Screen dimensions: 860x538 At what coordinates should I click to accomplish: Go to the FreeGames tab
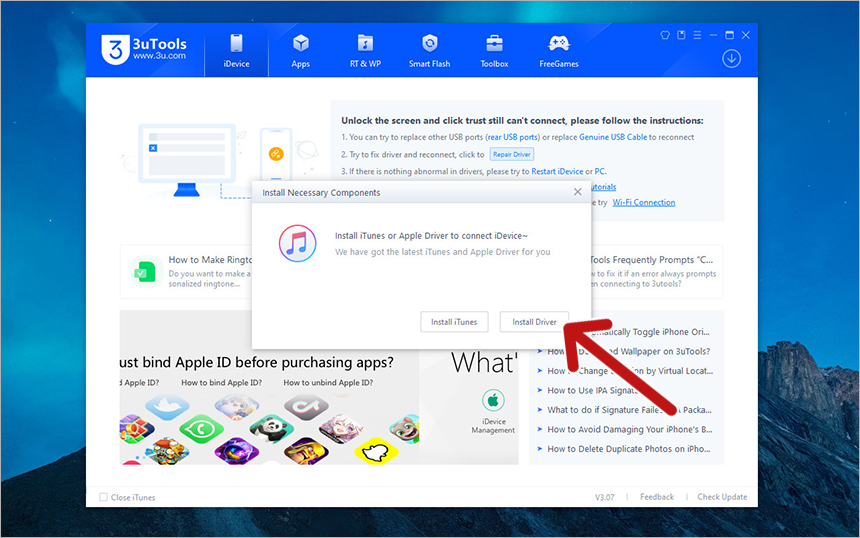559,50
